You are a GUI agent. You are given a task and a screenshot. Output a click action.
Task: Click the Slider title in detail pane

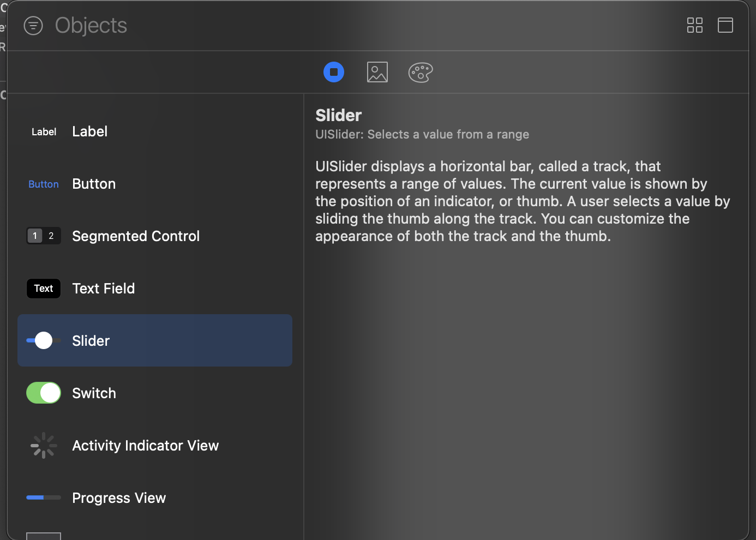[338, 116]
